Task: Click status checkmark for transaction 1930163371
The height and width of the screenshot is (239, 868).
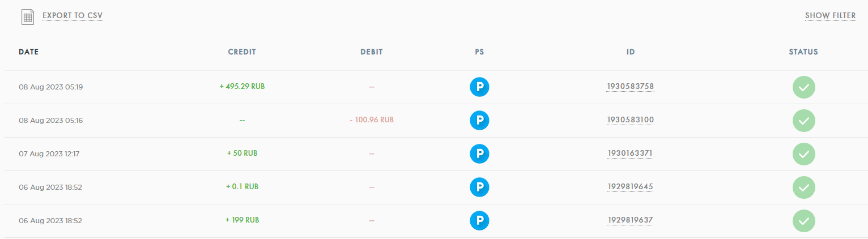Action: point(803,153)
